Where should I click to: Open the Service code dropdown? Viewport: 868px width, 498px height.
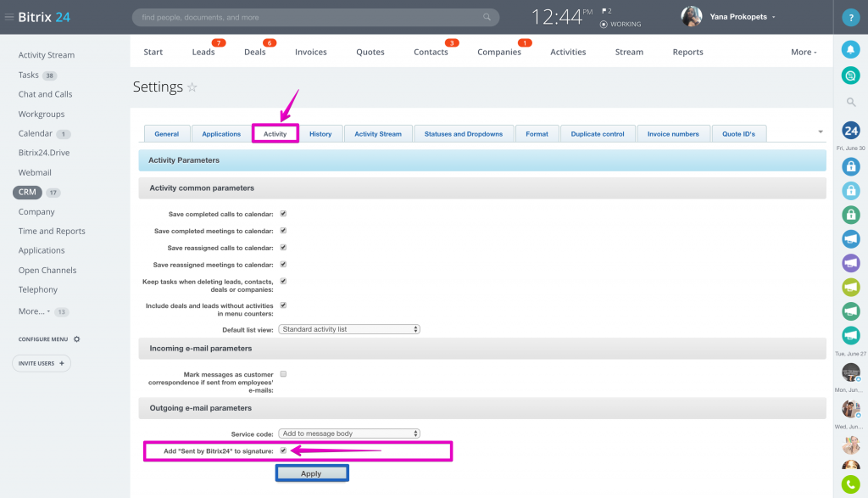click(x=349, y=434)
